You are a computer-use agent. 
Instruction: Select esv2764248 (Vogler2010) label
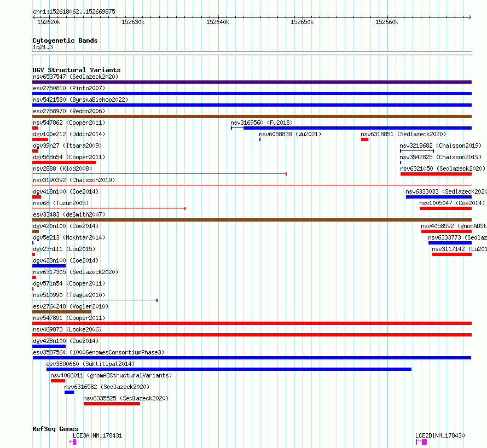[x=71, y=306]
